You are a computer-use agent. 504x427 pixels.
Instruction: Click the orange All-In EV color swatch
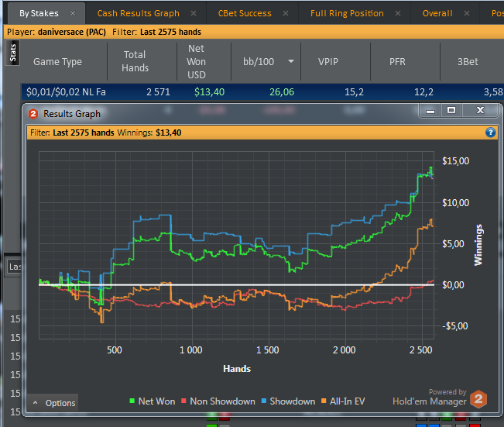324,401
